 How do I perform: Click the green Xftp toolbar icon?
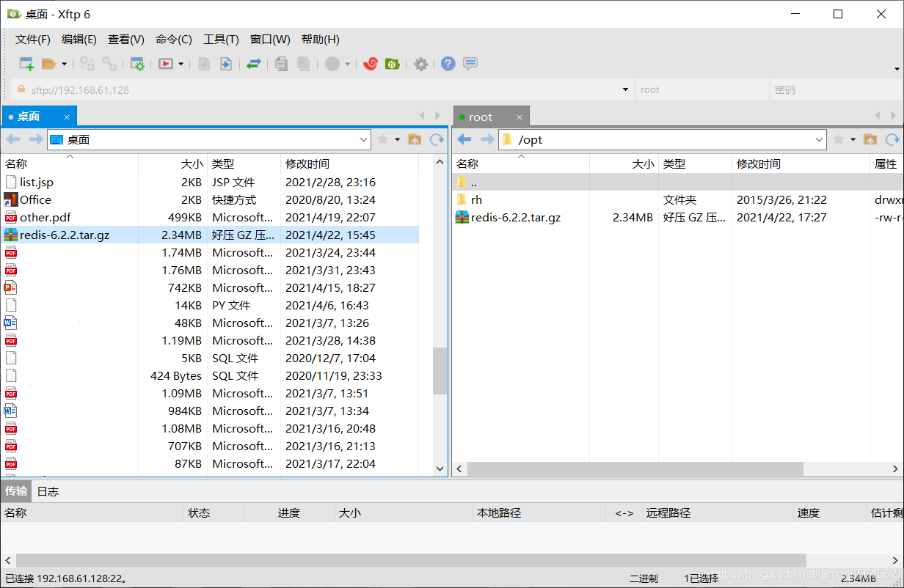pos(393,64)
